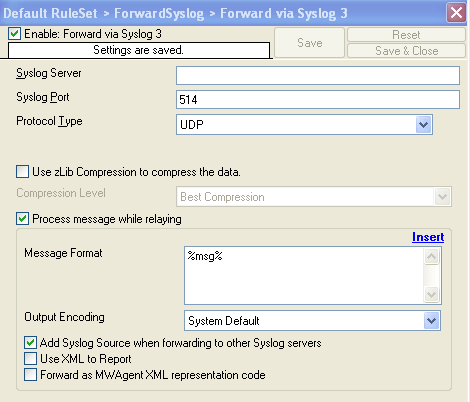Open the Output Encoding dropdown
The height and width of the screenshot is (402, 470).
click(x=312, y=321)
